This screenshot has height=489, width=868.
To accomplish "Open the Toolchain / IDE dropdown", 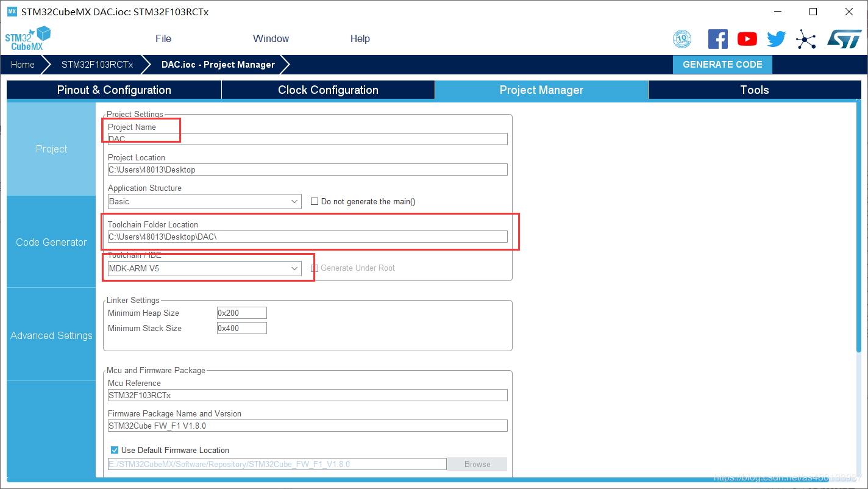I will click(x=205, y=268).
